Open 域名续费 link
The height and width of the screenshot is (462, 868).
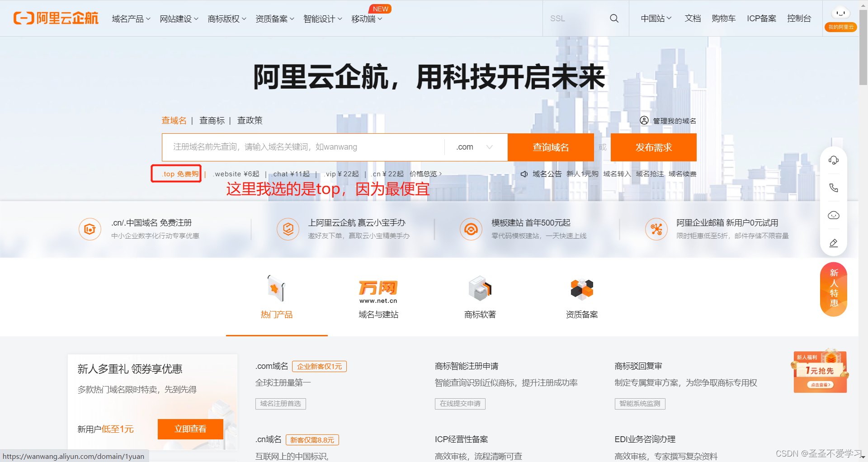[x=683, y=174]
